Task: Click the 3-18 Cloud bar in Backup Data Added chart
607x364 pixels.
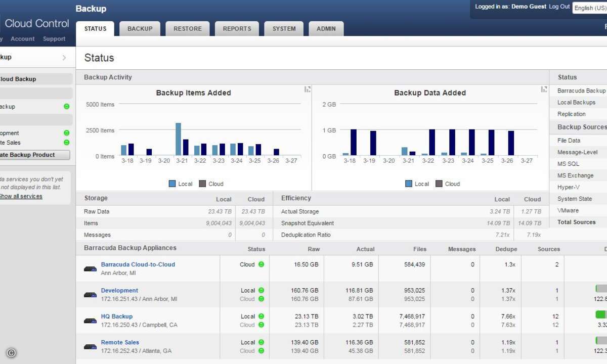Action: tap(354, 142)
